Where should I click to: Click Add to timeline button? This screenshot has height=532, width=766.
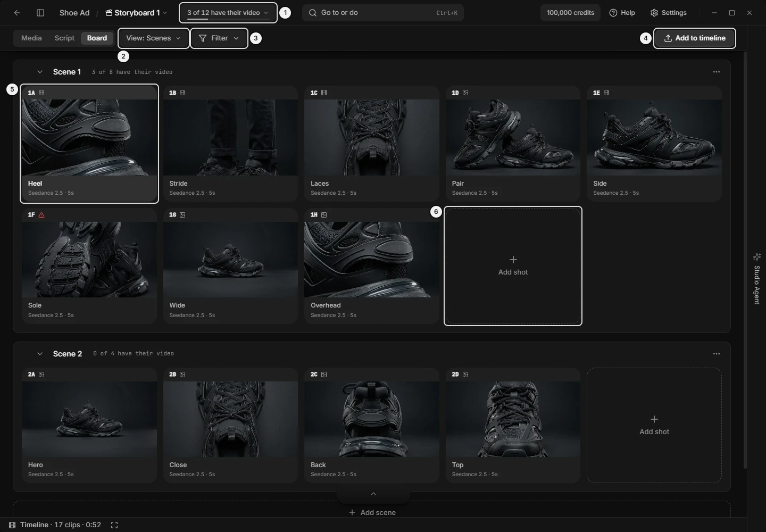695,38
